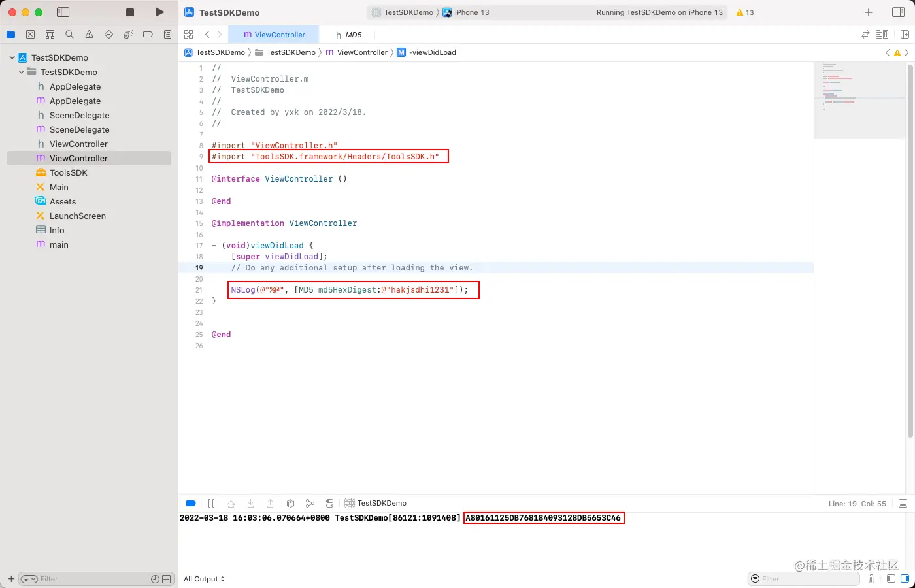The image size is (915, 588).
Task: Open the -viewDidLoad method jump bar menu
Action: (x=427, y=52)
